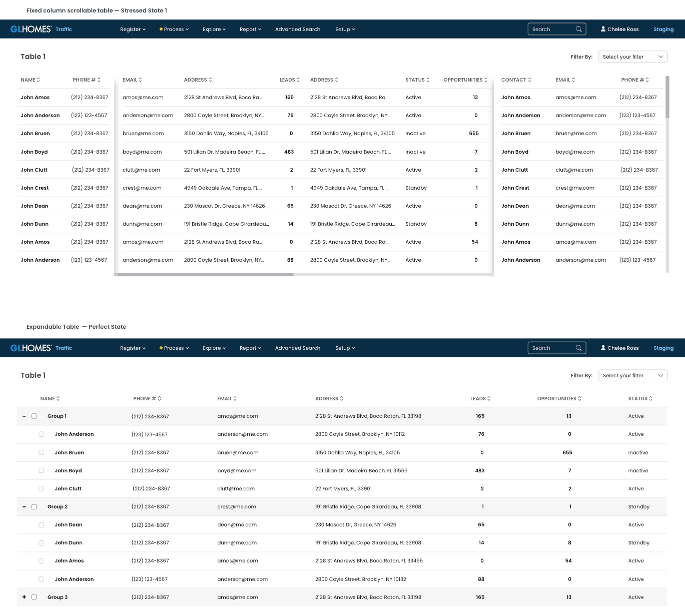Click the search magnifier icon in top navbar

[x=578, y=29]
